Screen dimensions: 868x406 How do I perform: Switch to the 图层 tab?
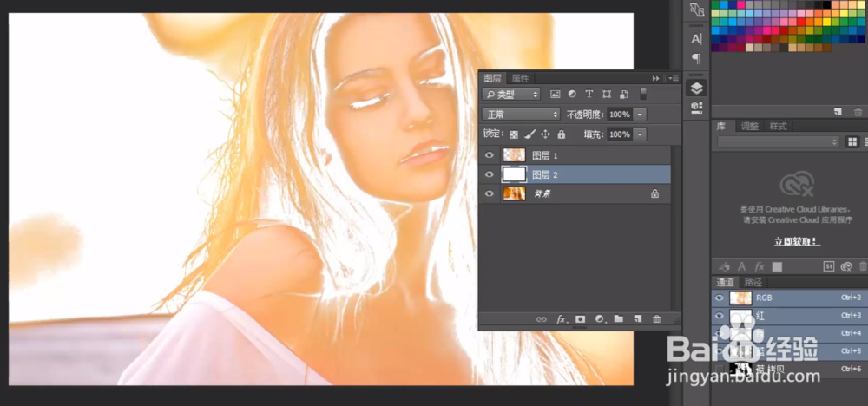point(492,79)
